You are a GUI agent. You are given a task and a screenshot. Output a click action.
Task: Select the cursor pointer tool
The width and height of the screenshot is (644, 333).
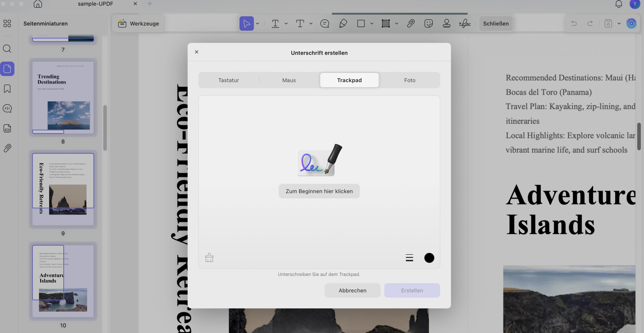pos(247,23)
